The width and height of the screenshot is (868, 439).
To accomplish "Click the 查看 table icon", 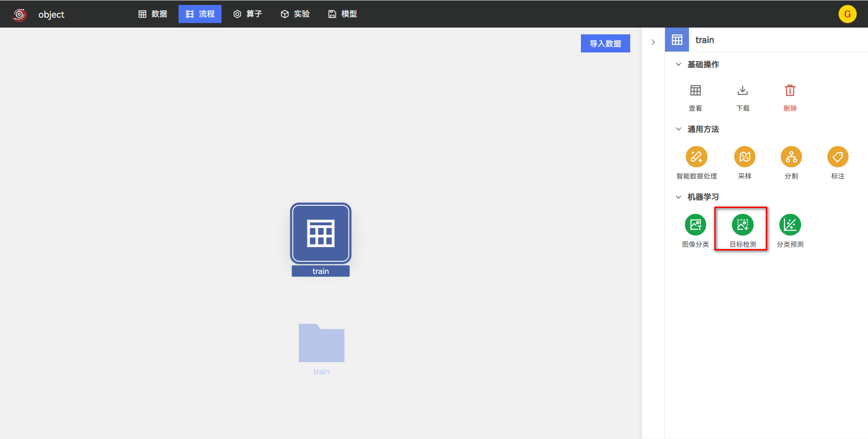I will pyautogui.click(x=695, y=90).
